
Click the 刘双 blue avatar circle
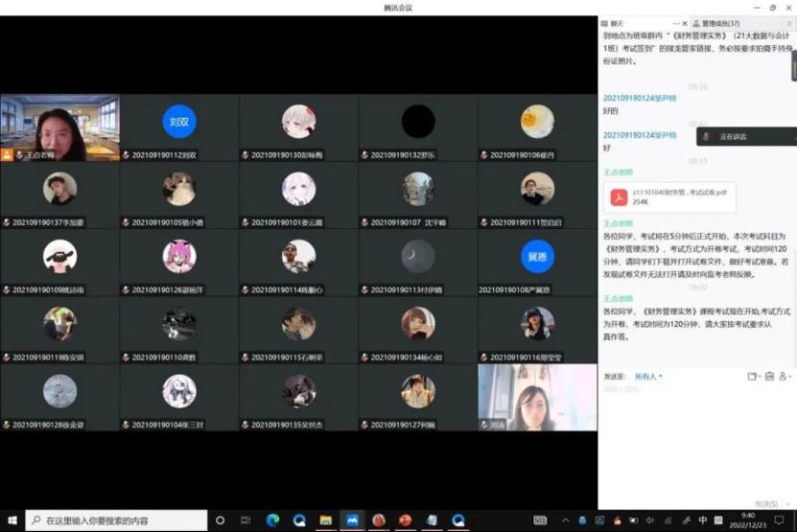coord(178,122)
